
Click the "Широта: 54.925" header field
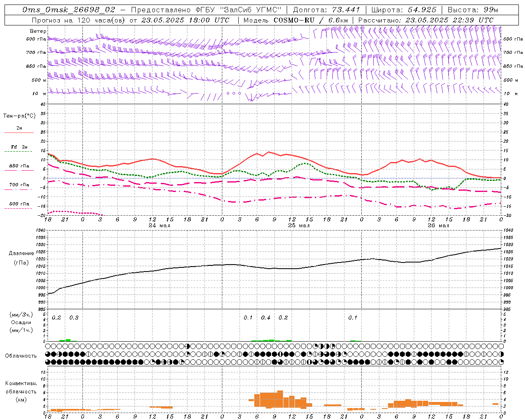pyautogui.click(x=404, y=9)
